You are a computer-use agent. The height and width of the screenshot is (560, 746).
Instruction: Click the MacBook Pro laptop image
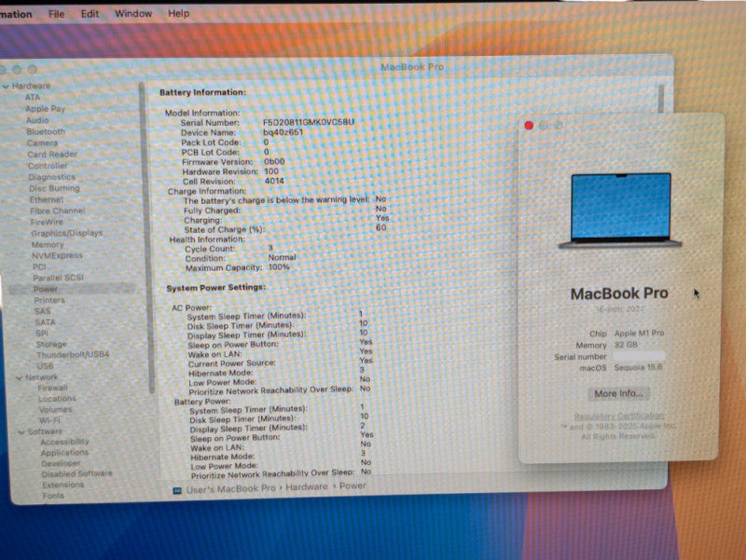click(620, 211)
